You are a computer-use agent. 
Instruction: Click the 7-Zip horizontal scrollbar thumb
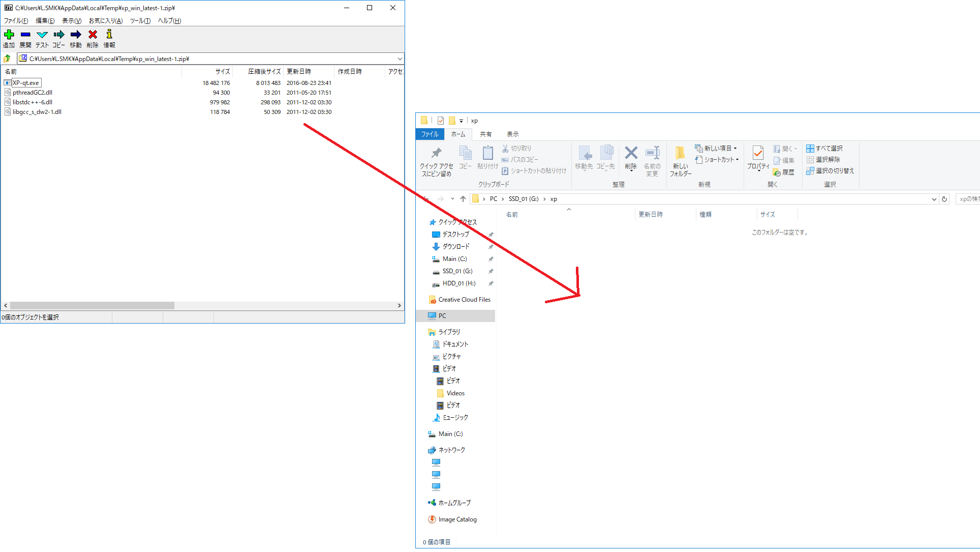click(92, 306)
